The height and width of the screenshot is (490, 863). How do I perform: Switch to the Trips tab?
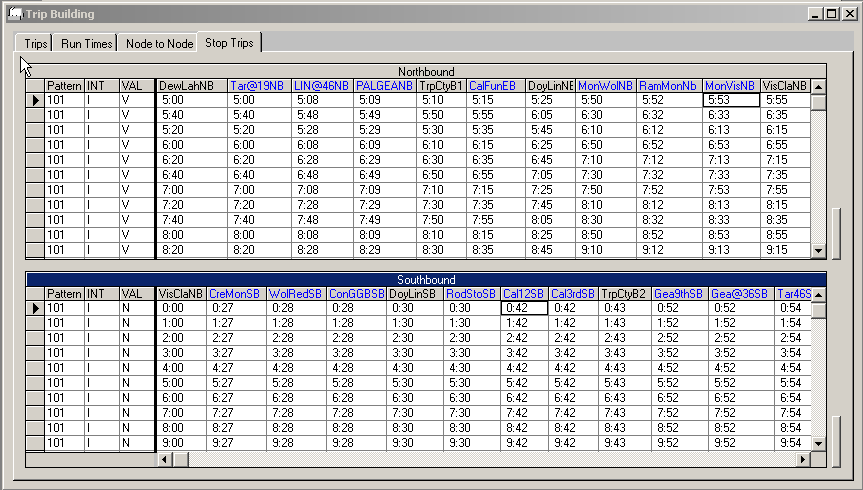[x=36, y=44]
